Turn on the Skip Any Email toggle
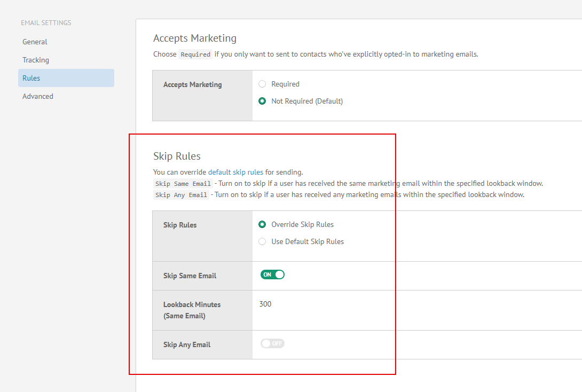This screenshot has height=392, width=582. 272,344
